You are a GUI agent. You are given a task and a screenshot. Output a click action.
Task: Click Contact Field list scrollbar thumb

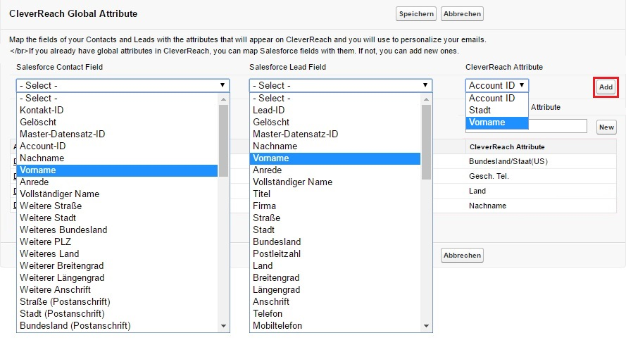click(x=224, y=141)
